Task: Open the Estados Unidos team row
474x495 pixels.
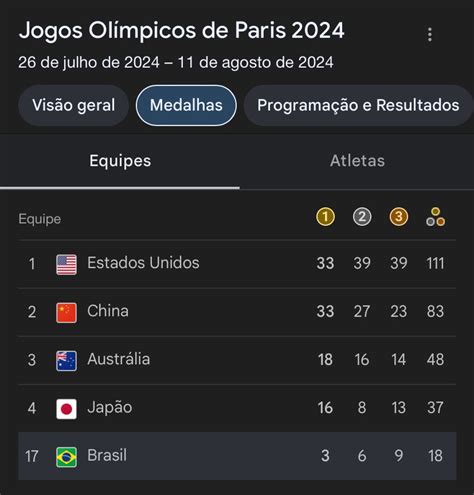Action: point(237,264)
